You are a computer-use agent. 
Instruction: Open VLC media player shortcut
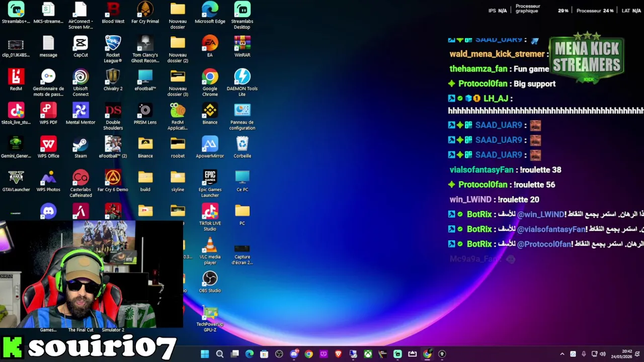click(x=210, y=251)
